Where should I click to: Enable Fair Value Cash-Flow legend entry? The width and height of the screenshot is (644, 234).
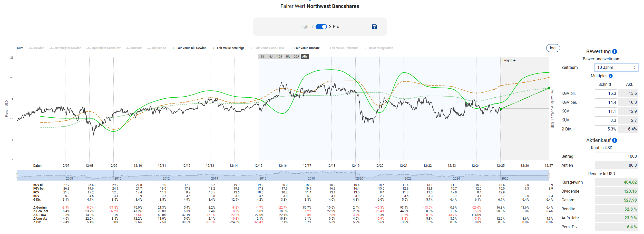[266, 48]
